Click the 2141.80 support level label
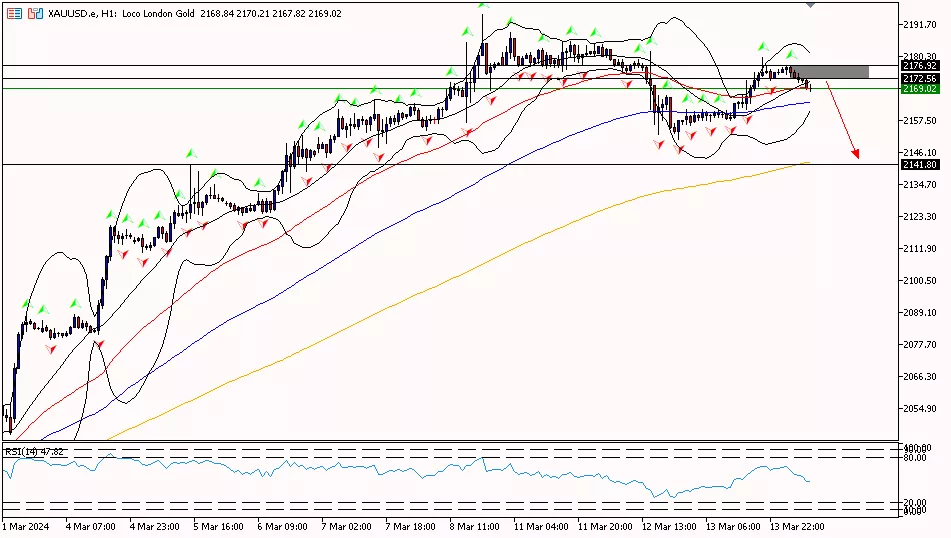The width and height of the screenshot is (951, 538). point(918,164)
